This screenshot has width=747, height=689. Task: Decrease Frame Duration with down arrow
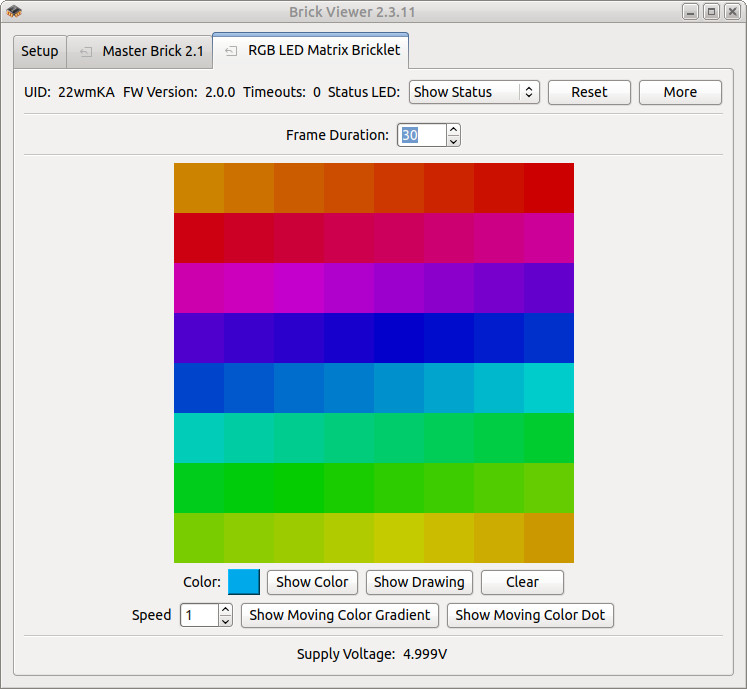click(453, 141)
